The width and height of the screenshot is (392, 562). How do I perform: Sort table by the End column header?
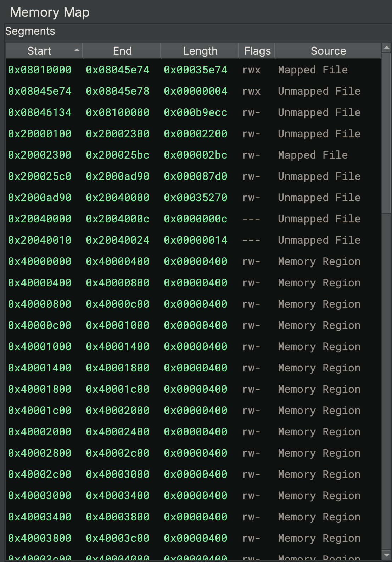click(122, 51)
